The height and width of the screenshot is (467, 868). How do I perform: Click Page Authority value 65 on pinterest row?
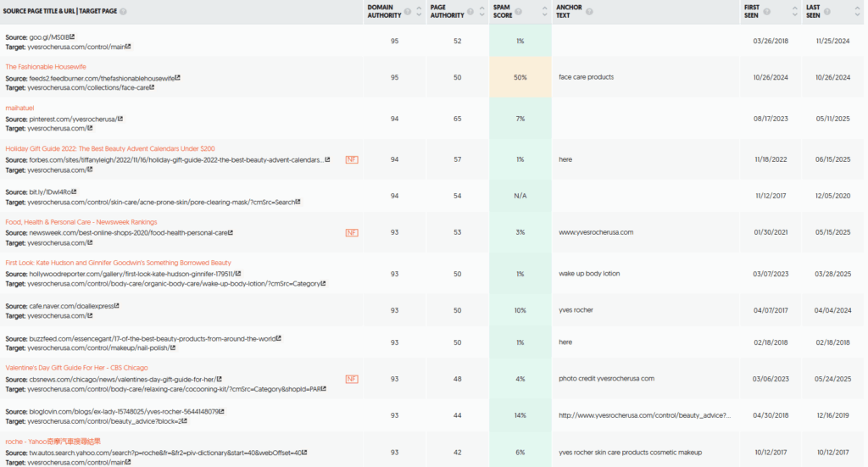457,119
